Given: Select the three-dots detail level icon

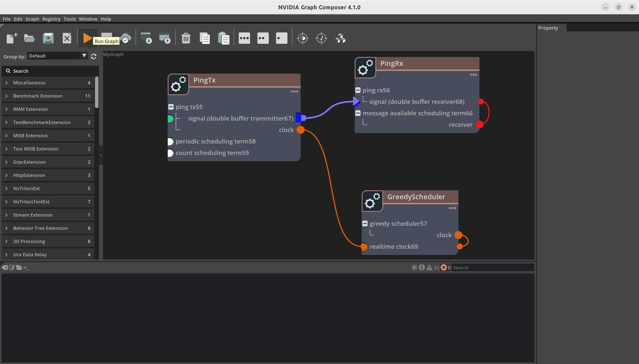Looking at the screenshot, I should click(x=244, y=38).
